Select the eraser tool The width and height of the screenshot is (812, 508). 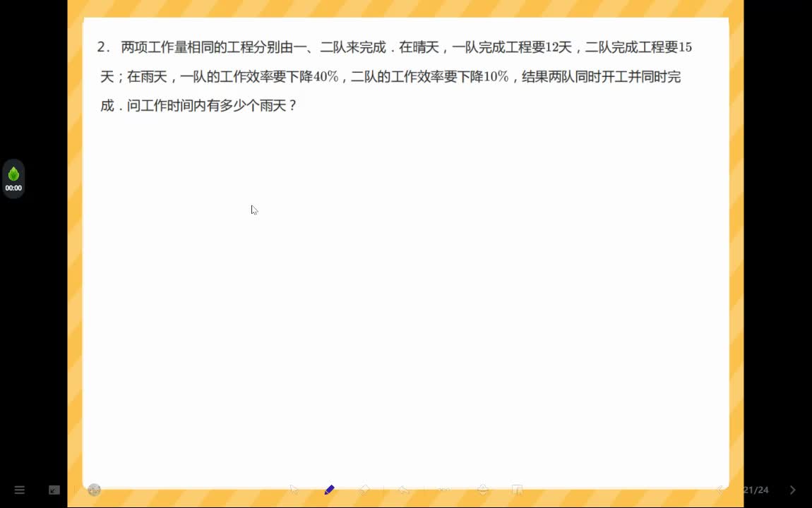pos(364,490)
